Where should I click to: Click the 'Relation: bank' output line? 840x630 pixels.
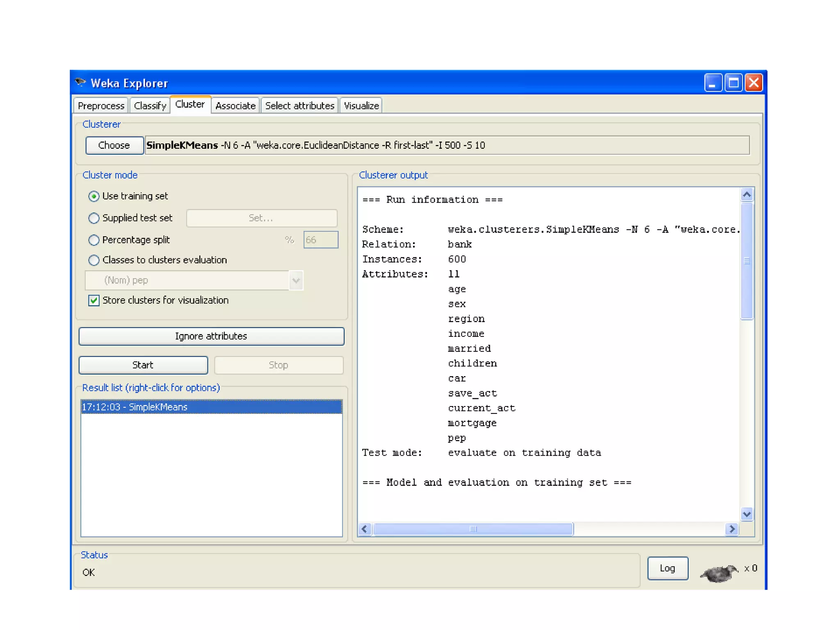point(417,244)
